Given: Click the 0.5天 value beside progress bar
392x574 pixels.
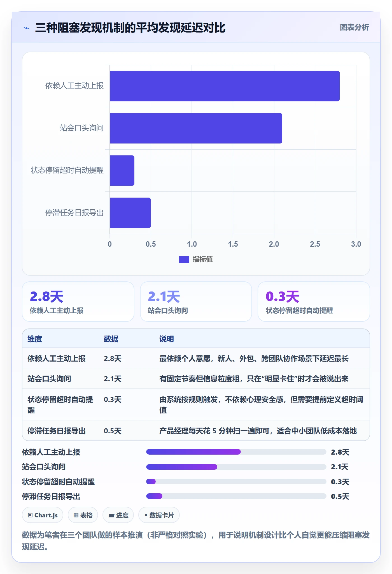Looking at the screenshot, I should tap(340, 496).
